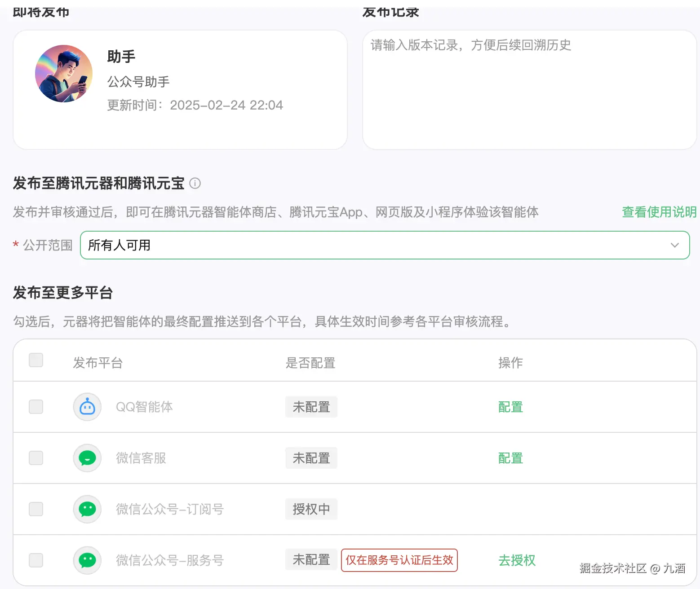
Task: Click the 更新时间 2025-02-24 22:04 text
Action: pyautogui.click(x=195, y=105)
